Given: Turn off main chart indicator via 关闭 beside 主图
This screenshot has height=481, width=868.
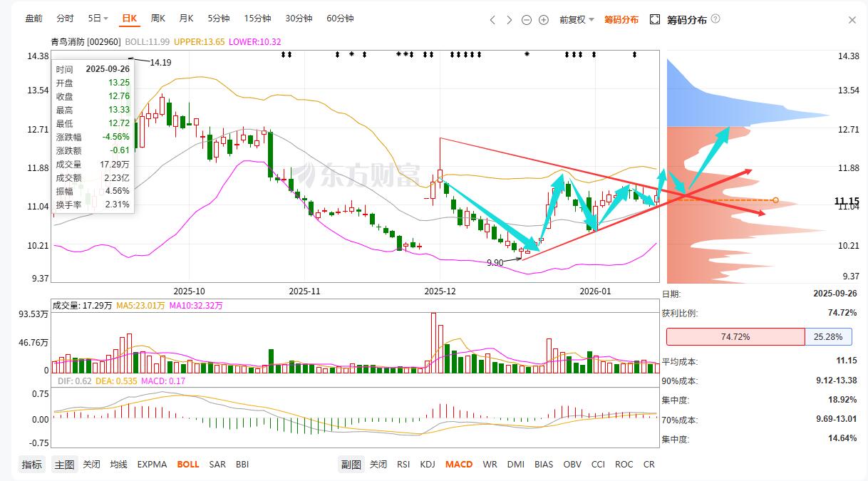Looking at the screenshot, I should click(x=91, y=465).
